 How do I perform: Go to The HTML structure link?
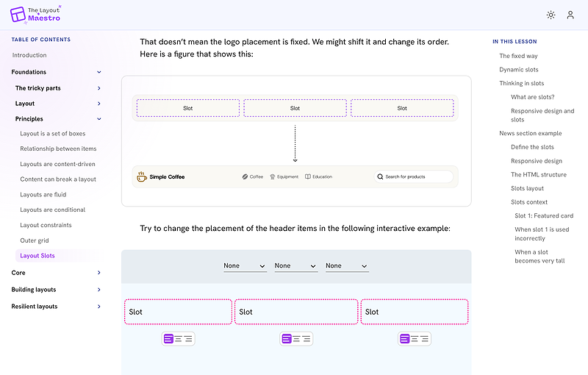(x=539, y=175)
